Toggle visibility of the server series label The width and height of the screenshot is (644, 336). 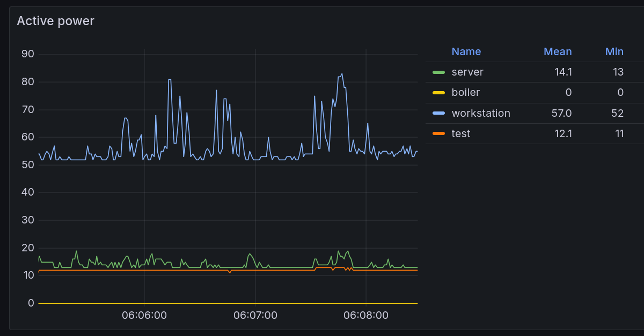(x=467, y=72)
